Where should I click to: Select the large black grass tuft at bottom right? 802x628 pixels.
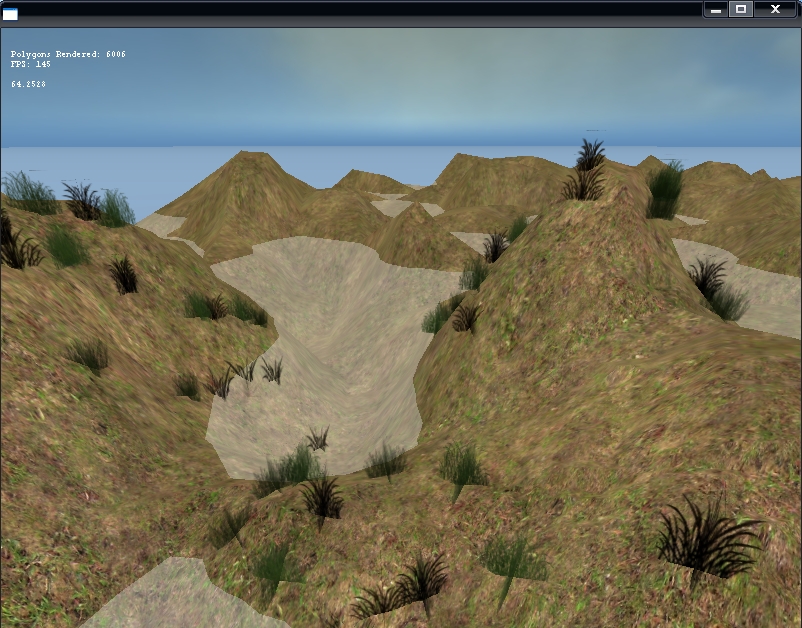click(708, 538)
